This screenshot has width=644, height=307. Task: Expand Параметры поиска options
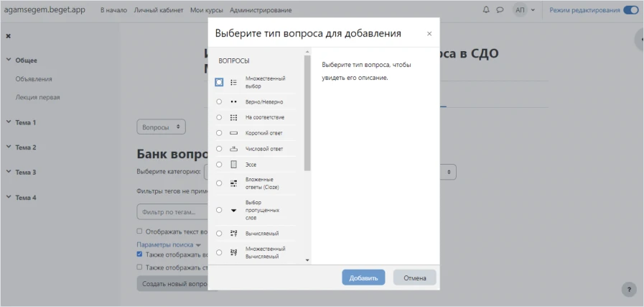169,244
